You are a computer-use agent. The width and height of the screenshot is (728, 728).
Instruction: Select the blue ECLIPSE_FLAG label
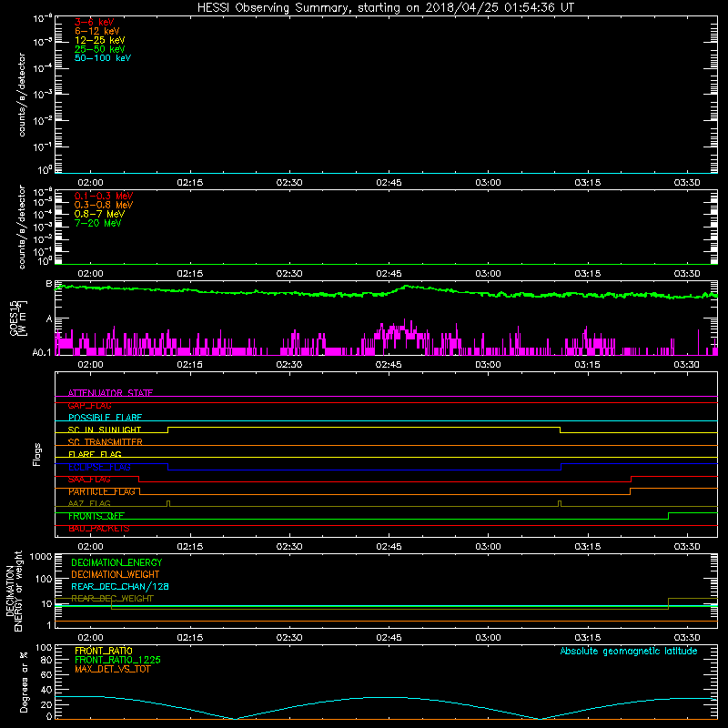tap(99, 467)
